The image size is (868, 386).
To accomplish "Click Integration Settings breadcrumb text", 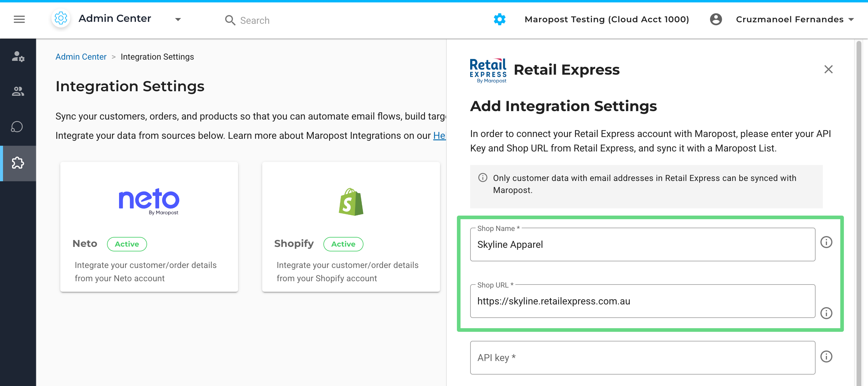I will click(157, 57).
